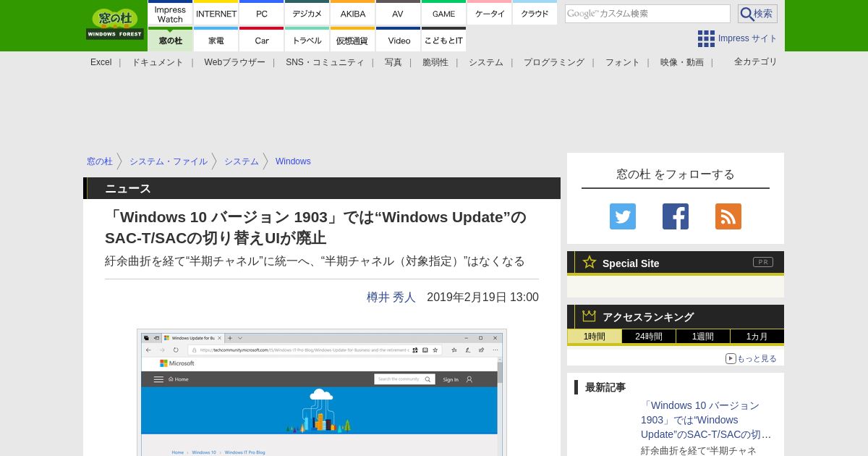
Task: Click the 検索 search button
Action: [x=757, y=14]
